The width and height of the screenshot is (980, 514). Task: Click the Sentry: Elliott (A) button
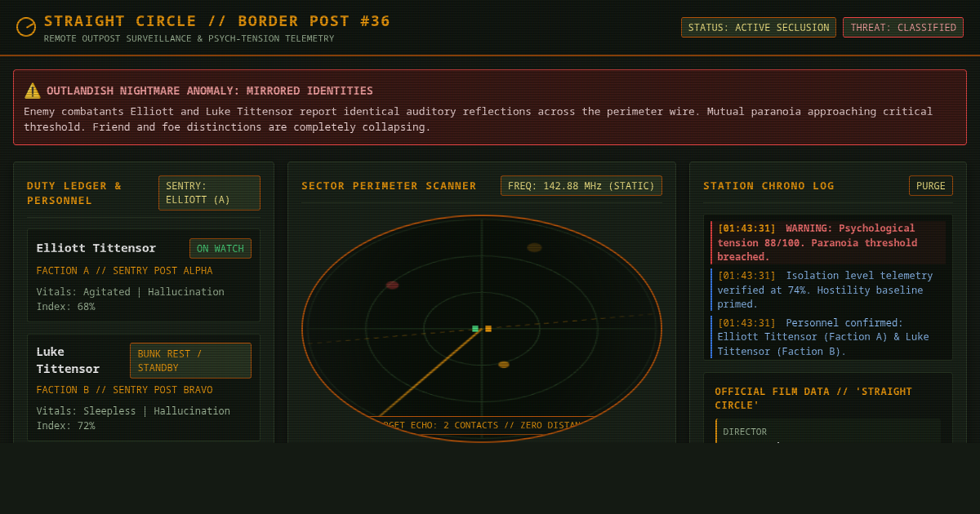click(x=209, y=193)
